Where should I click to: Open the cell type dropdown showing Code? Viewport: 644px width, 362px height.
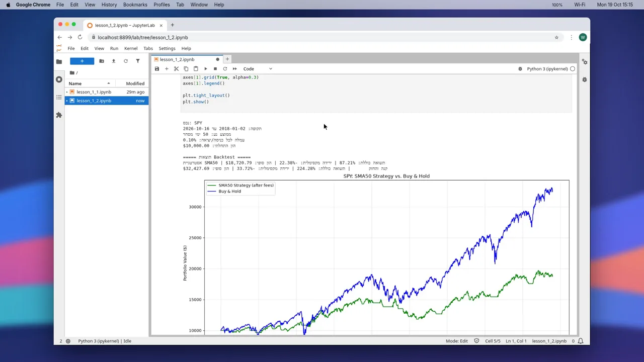point(258,69)
